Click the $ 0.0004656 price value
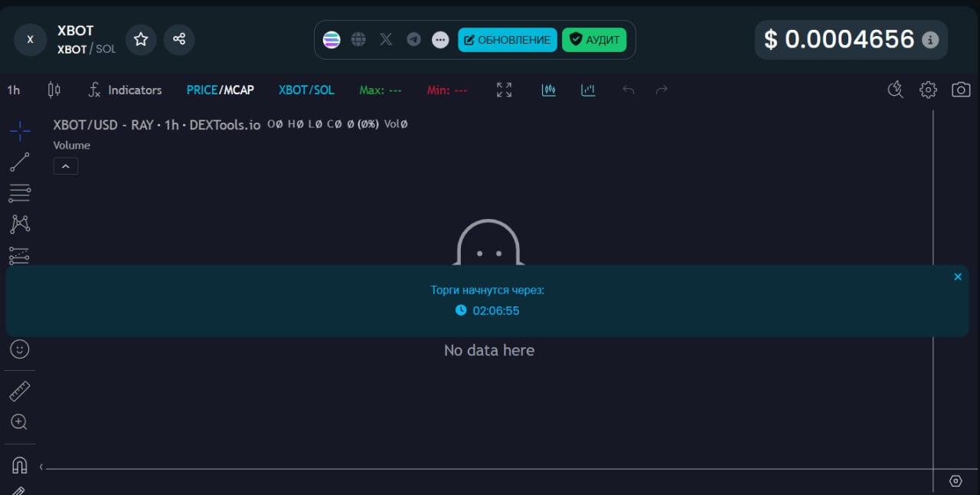Viewport: 980px width, 495px height. pyautogui.click(x=839, y=39)
